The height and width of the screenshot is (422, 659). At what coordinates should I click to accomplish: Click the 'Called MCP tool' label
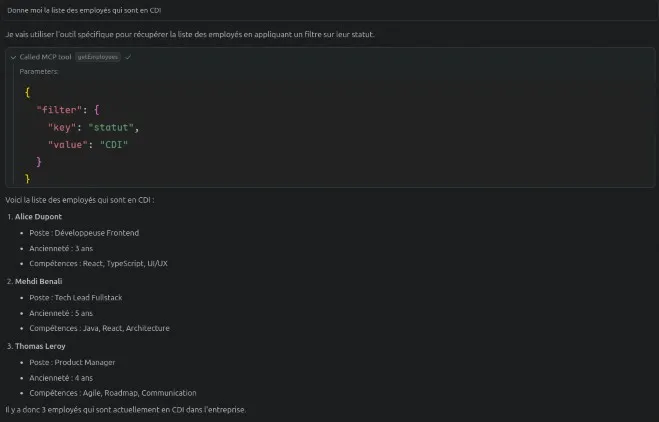(x=46, y=57)
